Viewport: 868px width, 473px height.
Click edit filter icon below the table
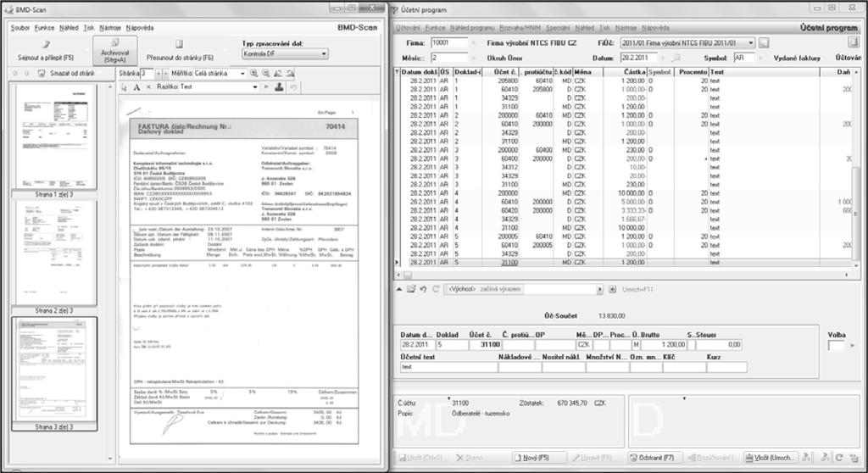[411, 289]
